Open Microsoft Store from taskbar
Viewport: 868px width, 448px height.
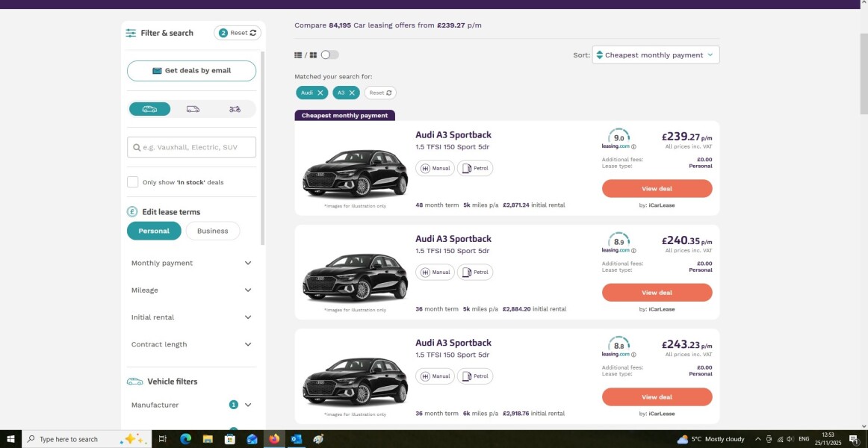230,439
